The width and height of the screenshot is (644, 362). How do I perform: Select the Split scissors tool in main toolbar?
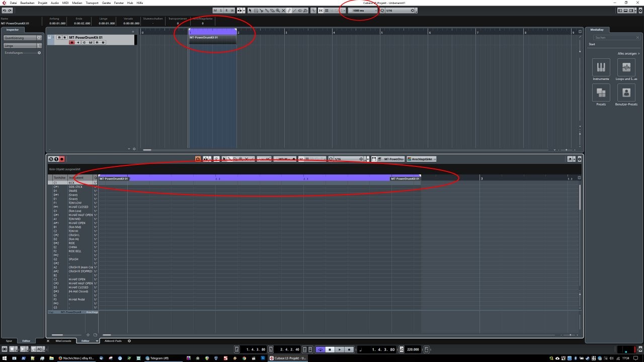[x=261, y=11]
